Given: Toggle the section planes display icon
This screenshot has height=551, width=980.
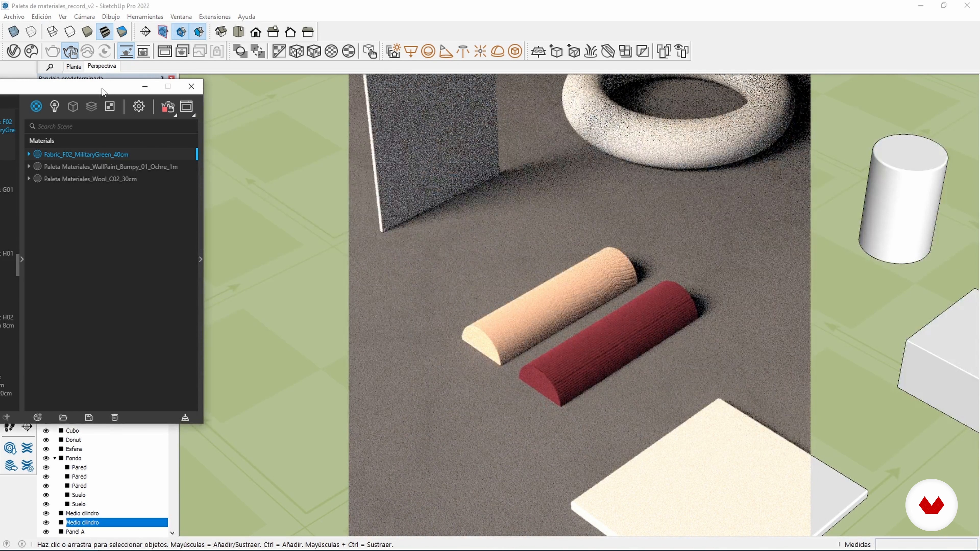Looking at the screenshot, I should (x=163, y=32).
